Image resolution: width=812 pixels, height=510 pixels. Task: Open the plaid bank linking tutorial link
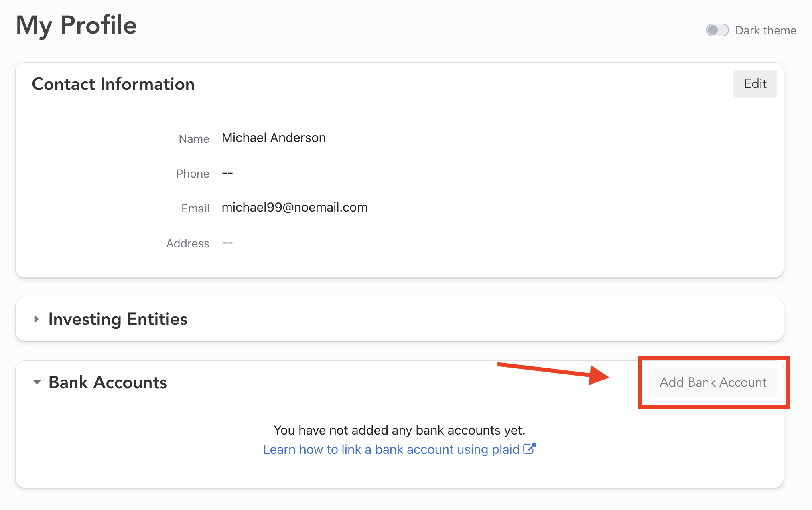coord(390,449)
